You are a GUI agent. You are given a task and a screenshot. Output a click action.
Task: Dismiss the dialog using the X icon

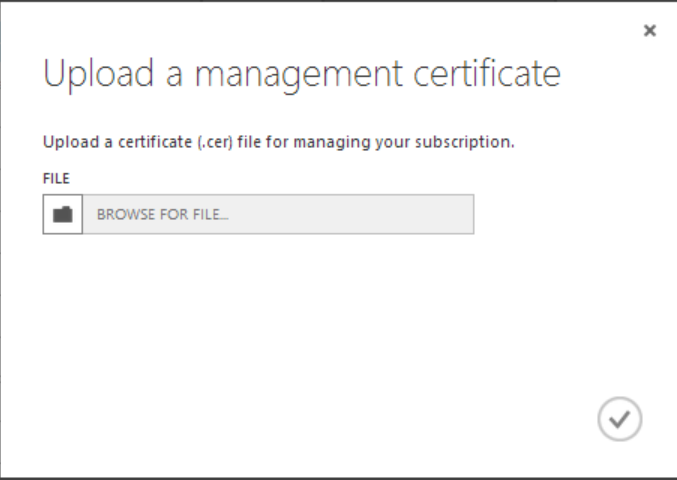[x=649, y=31]
